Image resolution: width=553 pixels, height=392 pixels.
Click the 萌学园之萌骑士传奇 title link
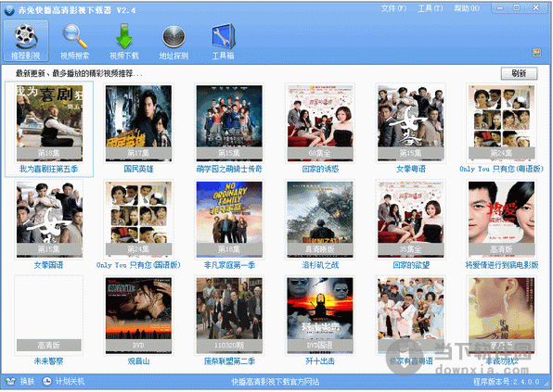(229, 169)
